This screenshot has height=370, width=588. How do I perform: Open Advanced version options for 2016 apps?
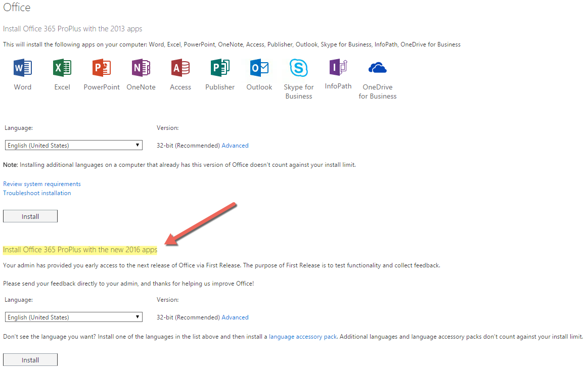pos(235,317)
